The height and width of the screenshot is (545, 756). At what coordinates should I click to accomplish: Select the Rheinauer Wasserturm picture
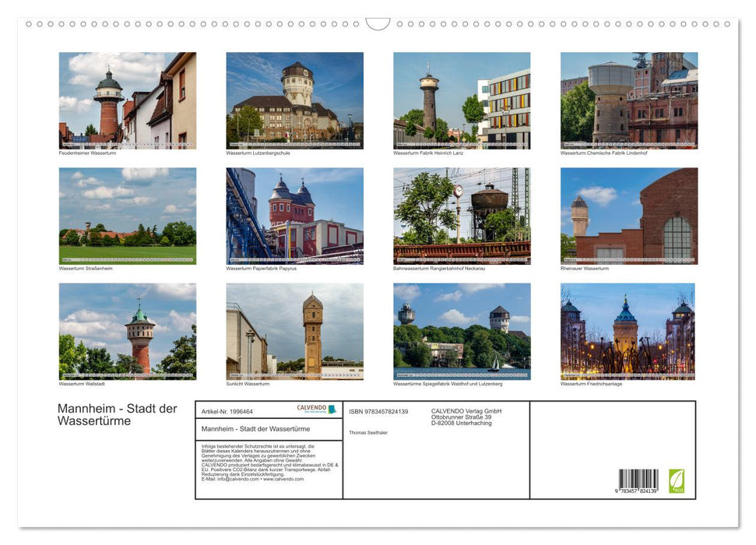point(628,215)
